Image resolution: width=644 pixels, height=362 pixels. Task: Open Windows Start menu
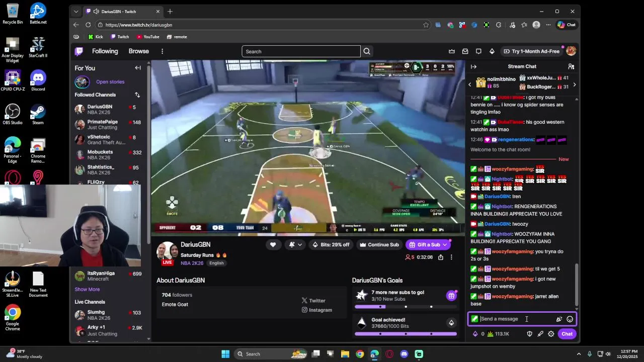coord(225,354)
